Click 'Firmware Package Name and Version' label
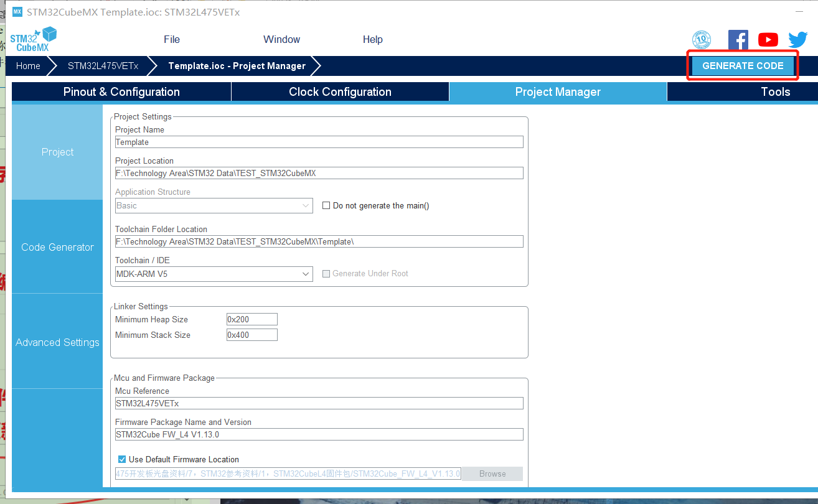The width and height of the screenshot is (818, 504). coord(183,422)
